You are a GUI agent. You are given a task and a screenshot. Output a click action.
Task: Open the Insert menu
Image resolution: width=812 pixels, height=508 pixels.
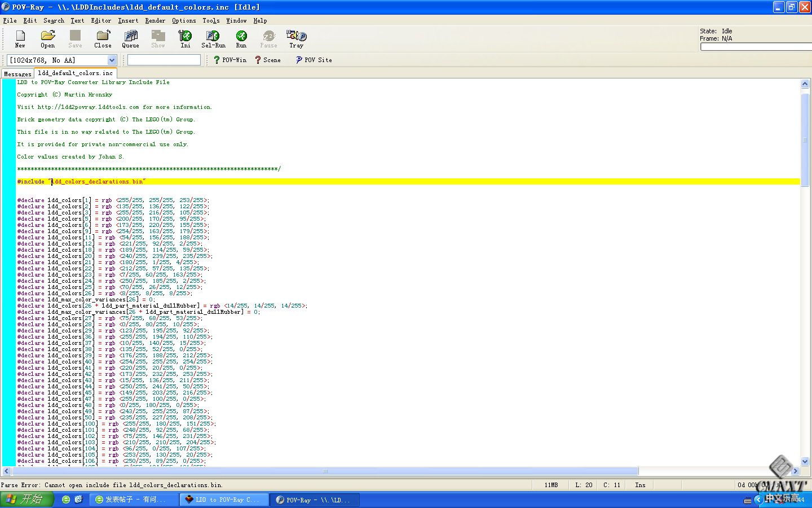(x=128, y=20)
